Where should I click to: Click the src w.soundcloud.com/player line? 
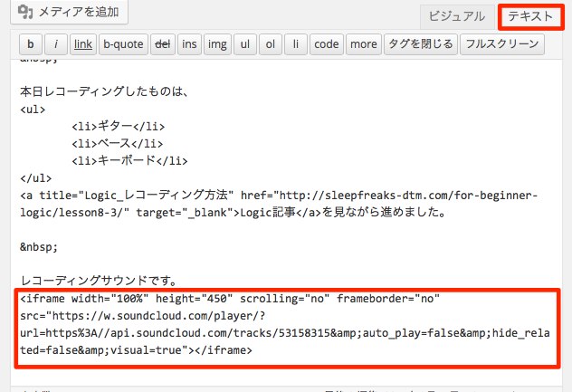(x=143, y=316)
